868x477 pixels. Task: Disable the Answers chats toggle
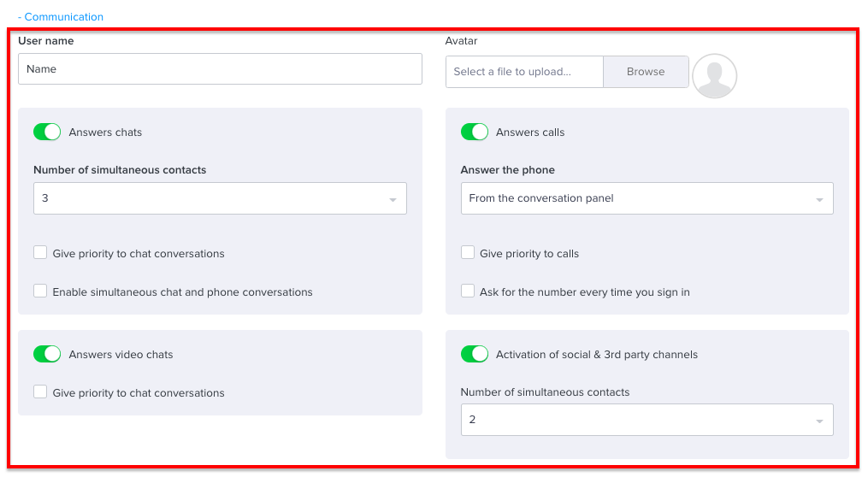point(47,132)
